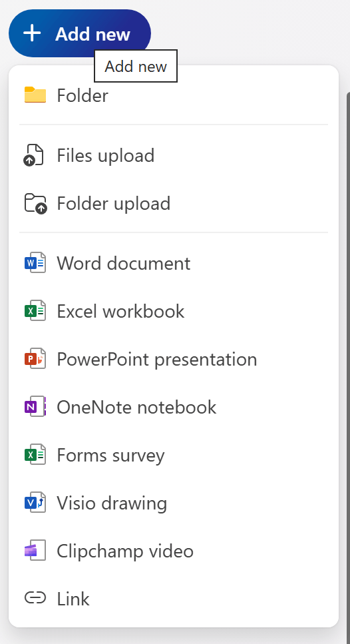Add a new Link item
The width and height of the screenshot is (350, 644).
[x=174, y=599]
